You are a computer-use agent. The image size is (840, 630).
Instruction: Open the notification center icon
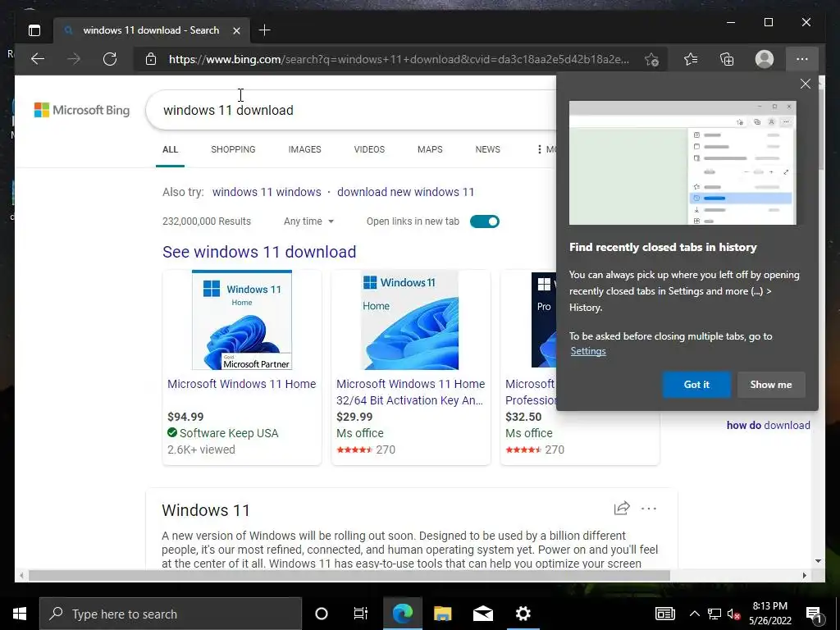[814, 614]
